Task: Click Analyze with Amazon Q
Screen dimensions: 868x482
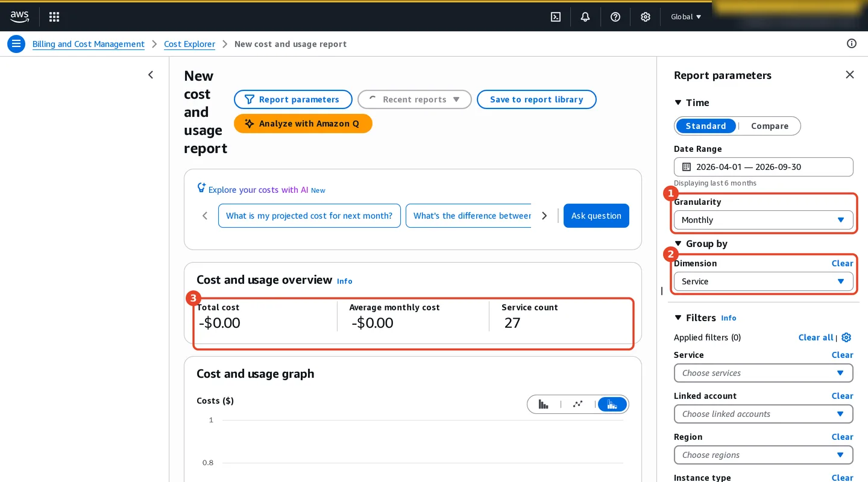Action: pos(303,124)
